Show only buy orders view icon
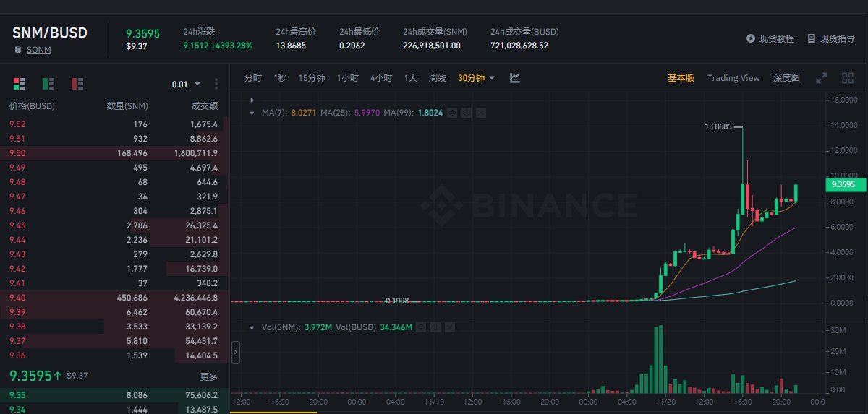868x414 pixels. [48, 84]
